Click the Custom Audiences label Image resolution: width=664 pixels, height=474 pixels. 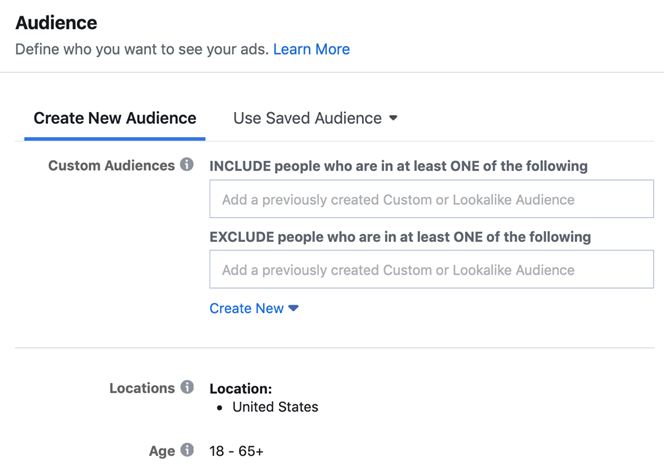111,165
